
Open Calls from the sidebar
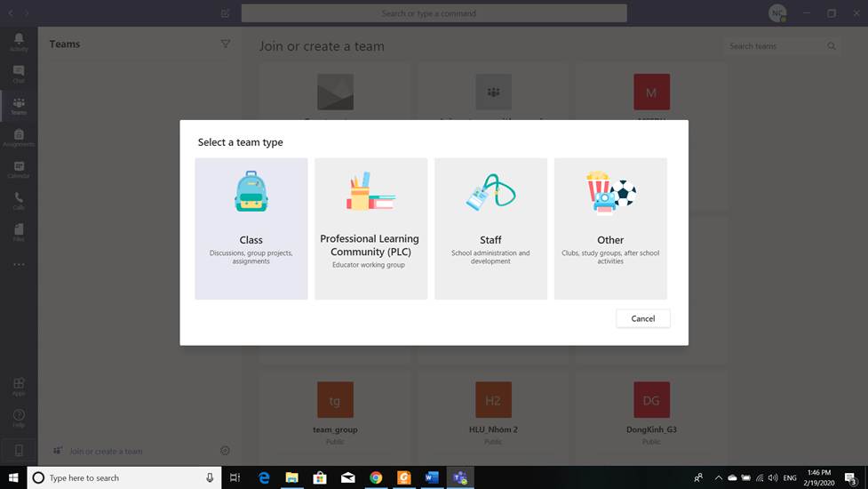(19, 201)
